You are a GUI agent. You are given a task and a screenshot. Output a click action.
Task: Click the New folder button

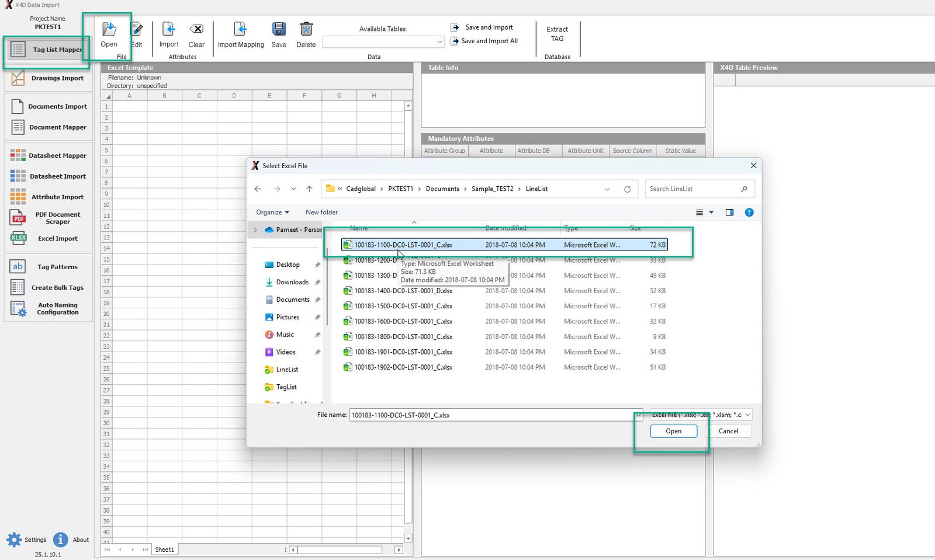(321, 213)
